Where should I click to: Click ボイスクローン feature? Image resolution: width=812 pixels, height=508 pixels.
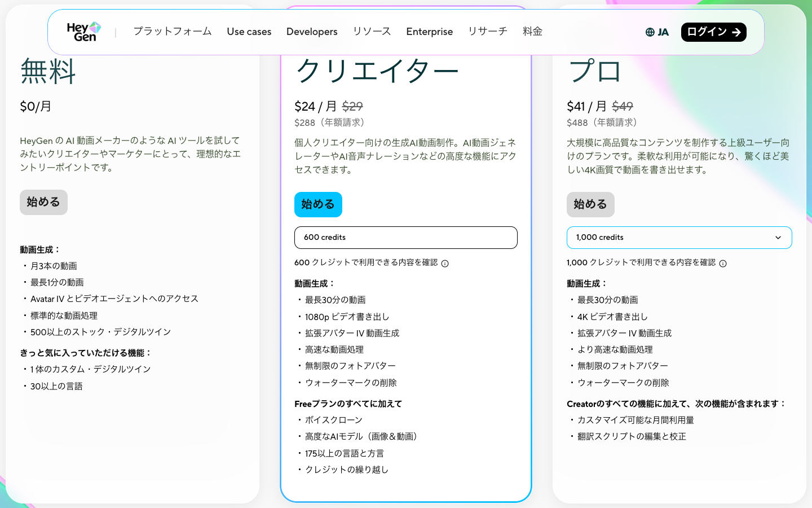pos(334,420)
